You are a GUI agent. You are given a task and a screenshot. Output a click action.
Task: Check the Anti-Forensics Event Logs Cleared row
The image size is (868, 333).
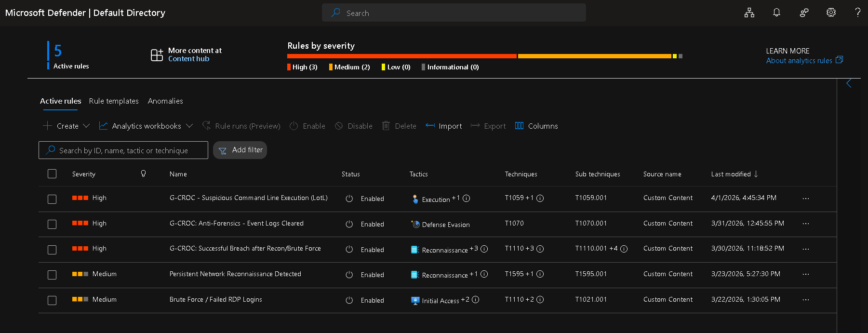52,224
